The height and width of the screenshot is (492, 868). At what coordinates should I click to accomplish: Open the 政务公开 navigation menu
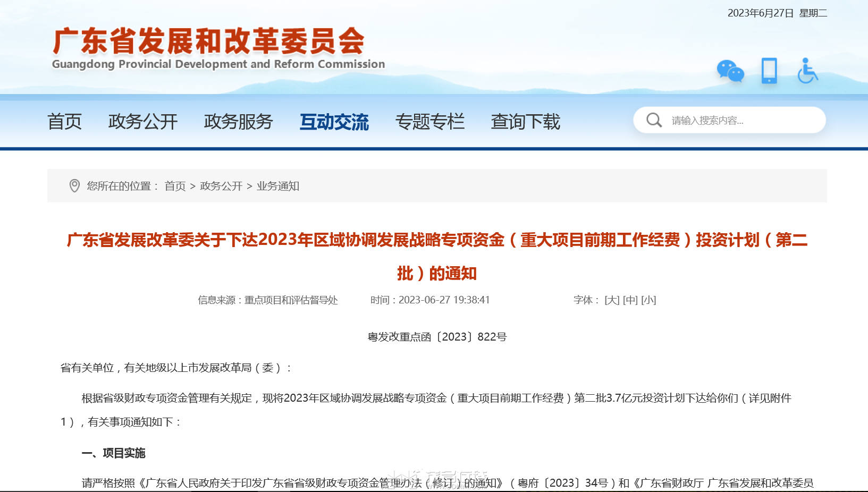point(143,122)
